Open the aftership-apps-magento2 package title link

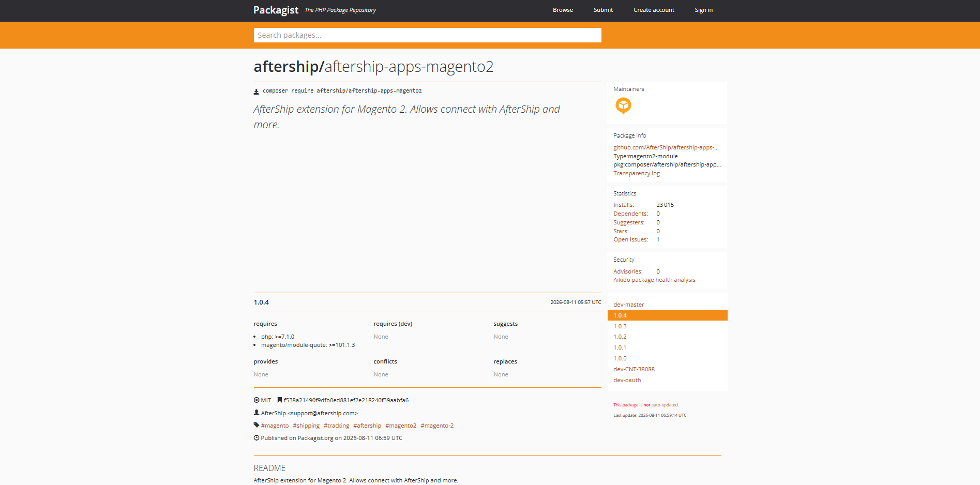[x=409, y=67]
